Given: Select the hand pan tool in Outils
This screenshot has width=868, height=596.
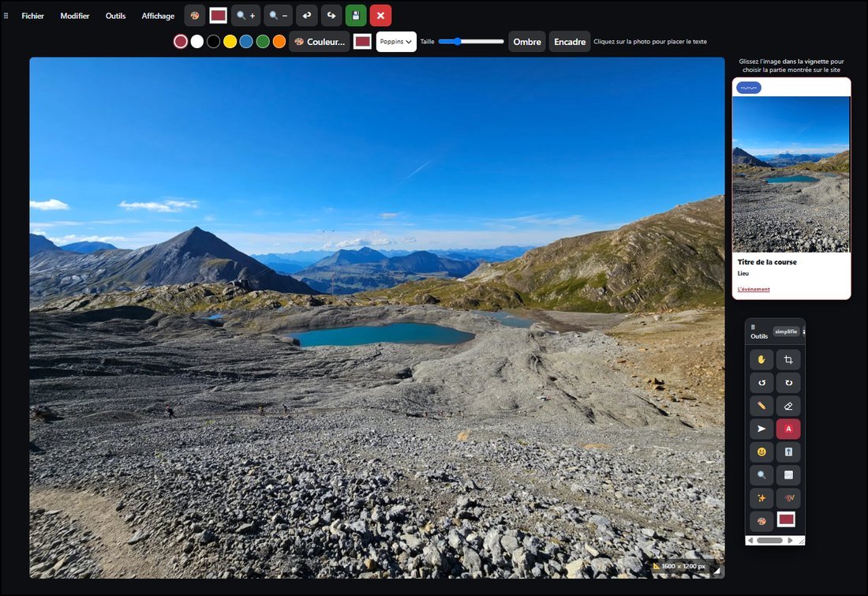Looking at the screenshot, I should 761,359.
